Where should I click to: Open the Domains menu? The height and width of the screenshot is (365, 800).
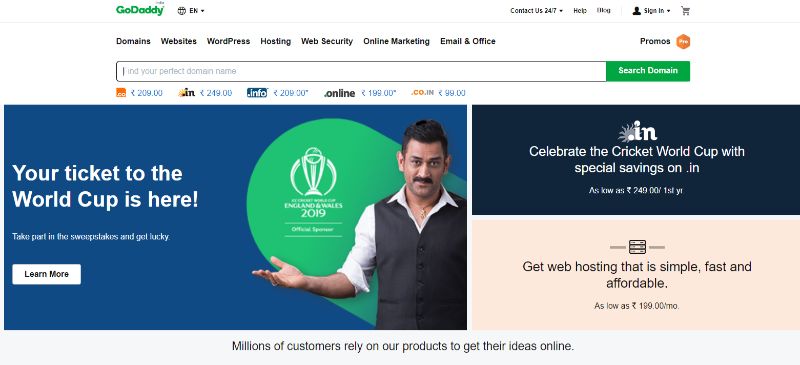point(133,41)
